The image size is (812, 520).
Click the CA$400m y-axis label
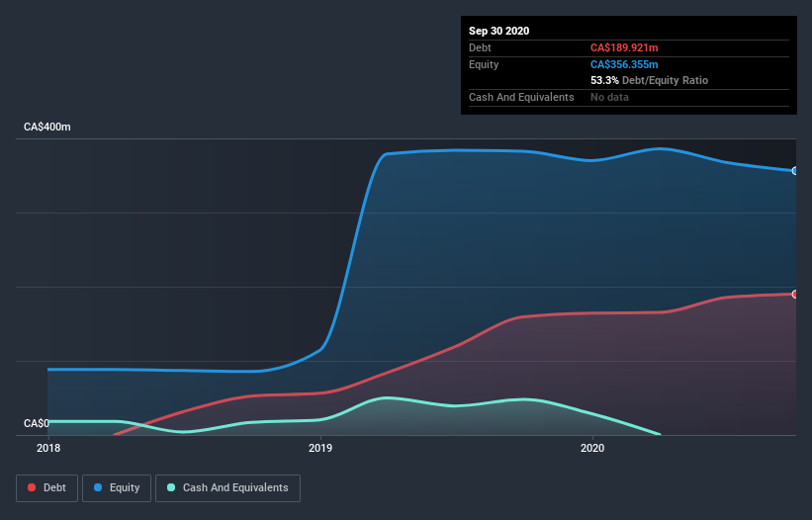[x=47, y=127]
